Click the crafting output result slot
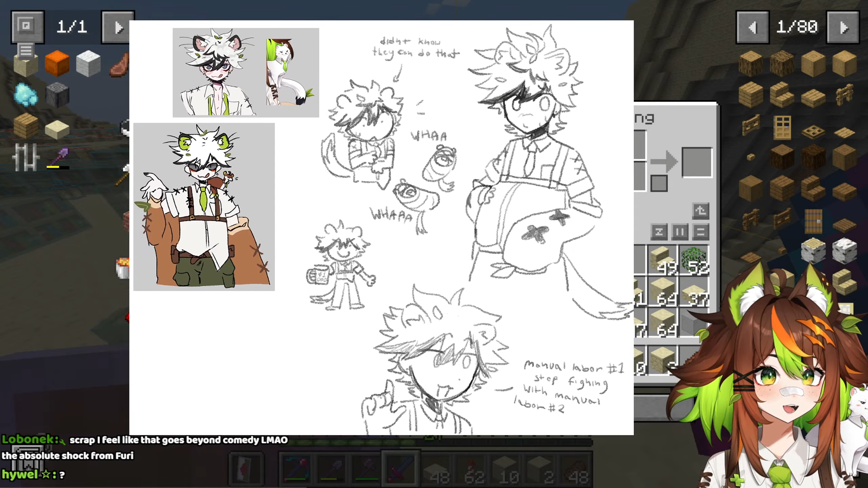868x488 pixels. [x=697, y=162]
